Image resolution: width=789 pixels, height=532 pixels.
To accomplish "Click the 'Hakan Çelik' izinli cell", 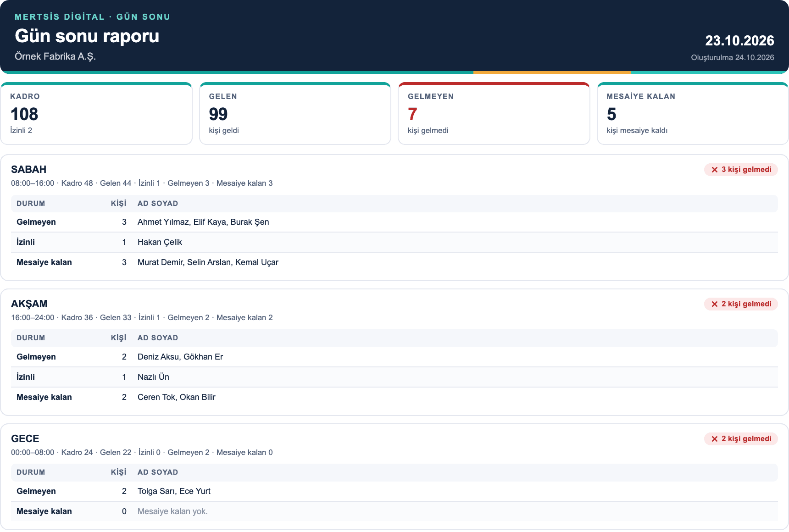I will coord(160,242).
